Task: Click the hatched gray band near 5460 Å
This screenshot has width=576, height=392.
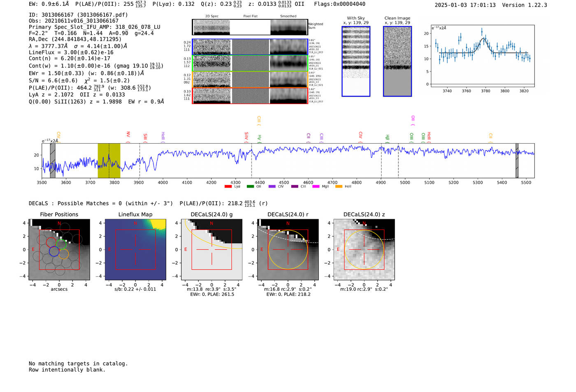Action: (517, 161)
